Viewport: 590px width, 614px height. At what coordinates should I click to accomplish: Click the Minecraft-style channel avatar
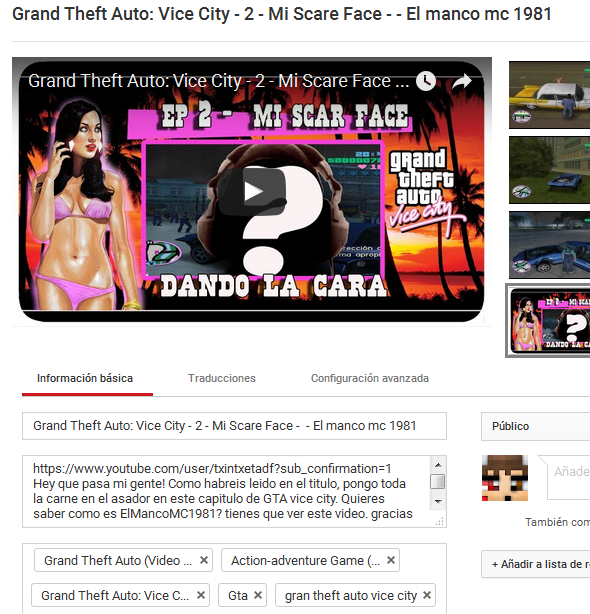[505, 478]
